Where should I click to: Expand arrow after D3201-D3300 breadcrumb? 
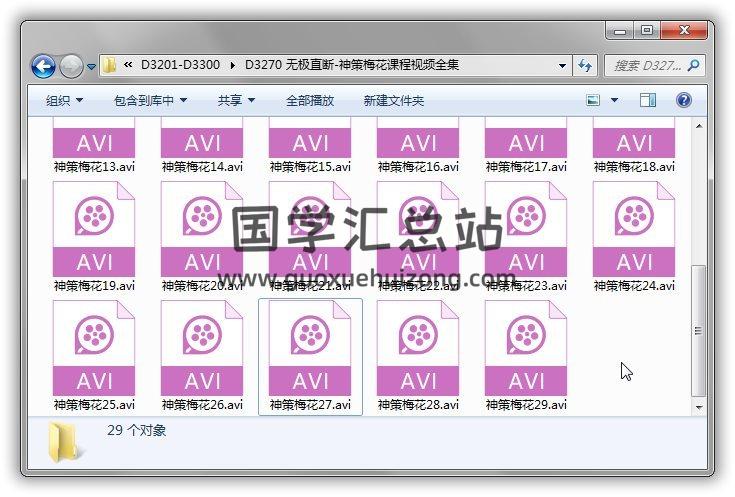(232, 65)
